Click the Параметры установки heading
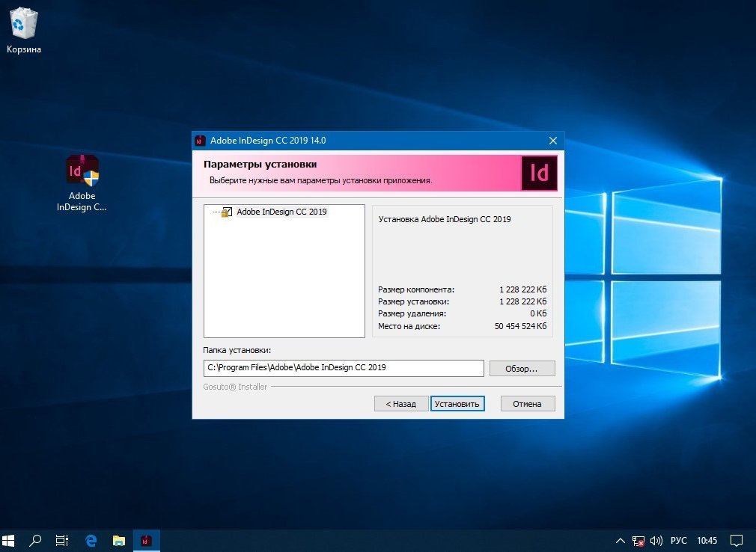The height and width of the screenshot is (552, 756). click(x=260, y=165)
